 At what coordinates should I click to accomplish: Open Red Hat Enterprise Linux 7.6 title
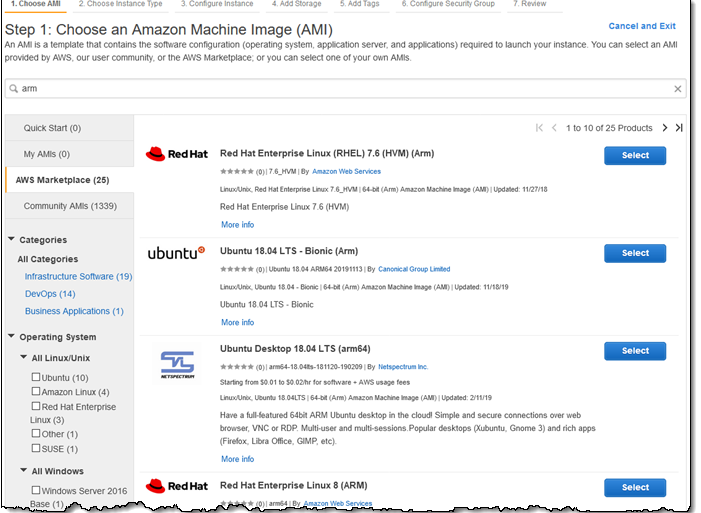327,153
